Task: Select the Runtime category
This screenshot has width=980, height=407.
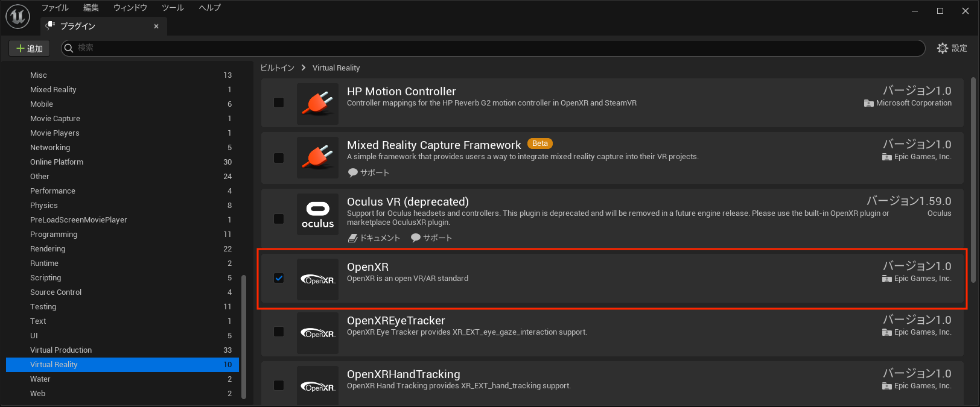Action: tap(122, 263)
